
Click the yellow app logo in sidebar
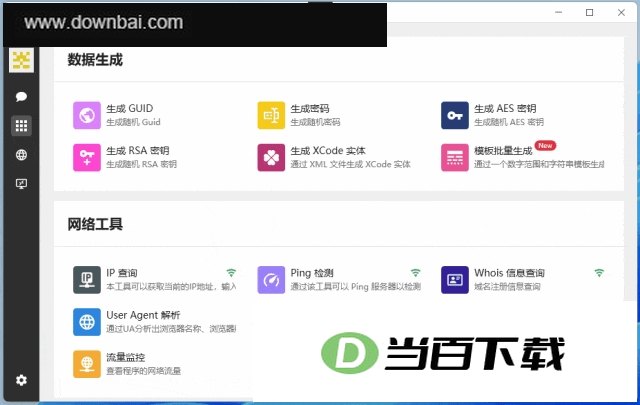coord(21,60)
